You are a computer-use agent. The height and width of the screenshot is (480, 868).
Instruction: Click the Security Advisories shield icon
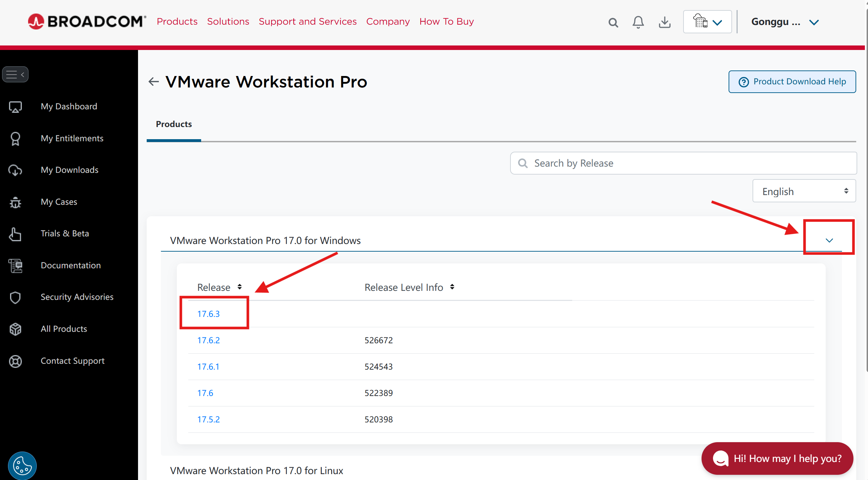(x=15, y=297)
